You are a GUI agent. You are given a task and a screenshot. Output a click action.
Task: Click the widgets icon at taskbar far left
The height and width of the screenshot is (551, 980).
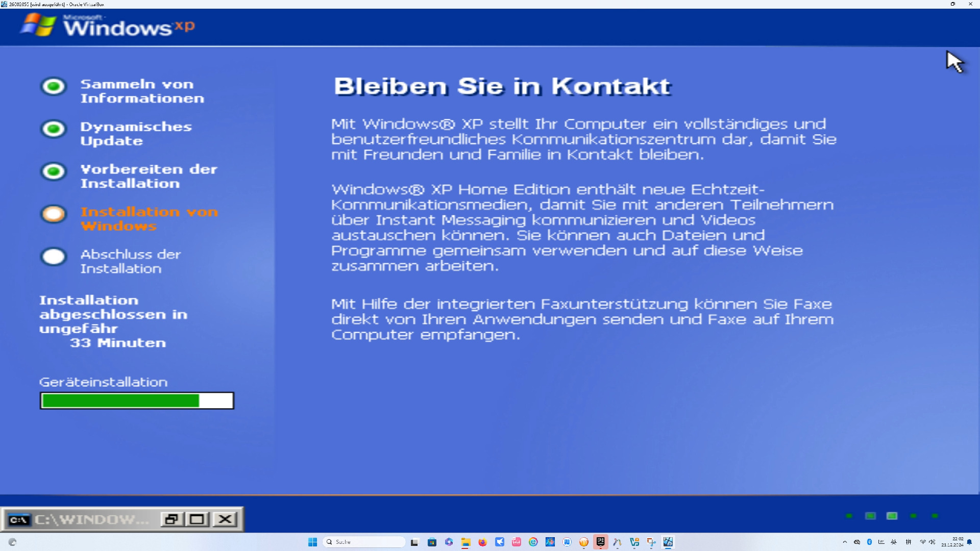pos(13,542)
